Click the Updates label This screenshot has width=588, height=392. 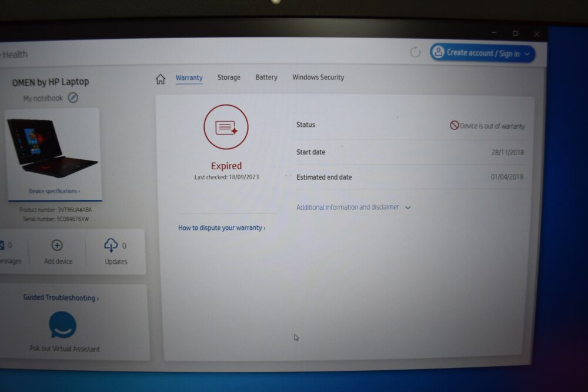(116, 262)
